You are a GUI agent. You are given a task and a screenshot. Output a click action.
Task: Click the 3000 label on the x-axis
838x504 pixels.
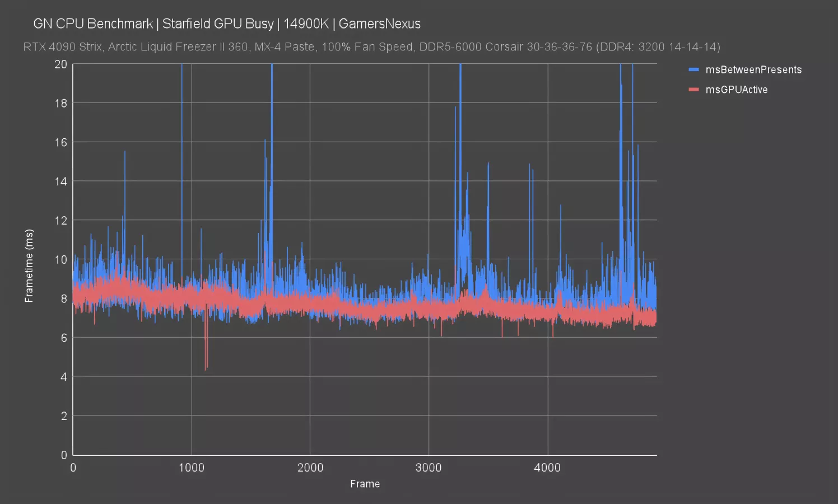tap(429, 468)
